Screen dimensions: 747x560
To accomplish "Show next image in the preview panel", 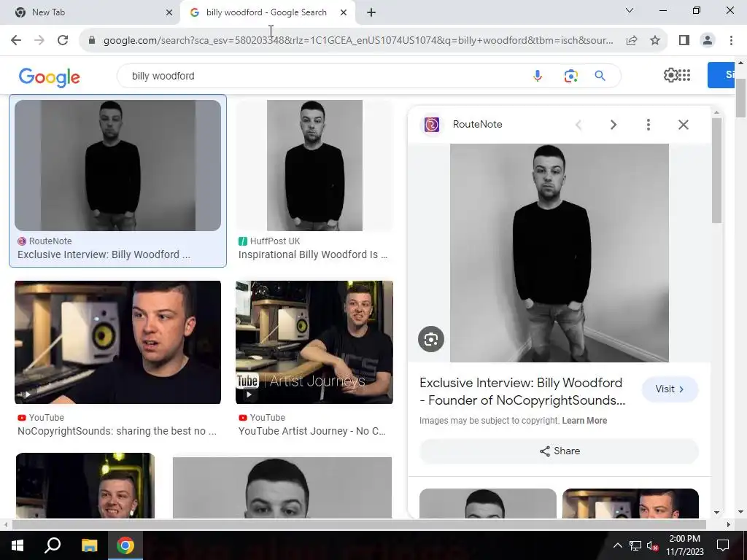I will (613, 125).
